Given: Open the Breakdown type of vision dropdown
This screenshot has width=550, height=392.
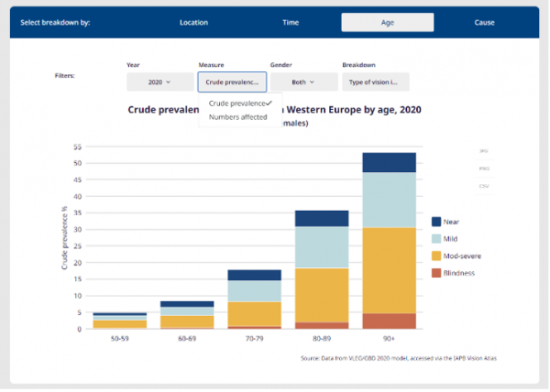Looking at the screenshot, I should 376,82.
